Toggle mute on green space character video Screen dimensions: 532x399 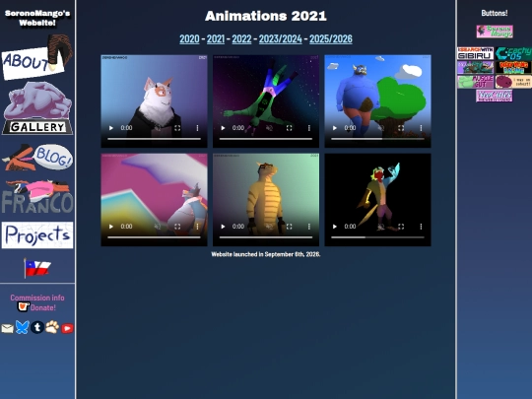click(269, 128)
